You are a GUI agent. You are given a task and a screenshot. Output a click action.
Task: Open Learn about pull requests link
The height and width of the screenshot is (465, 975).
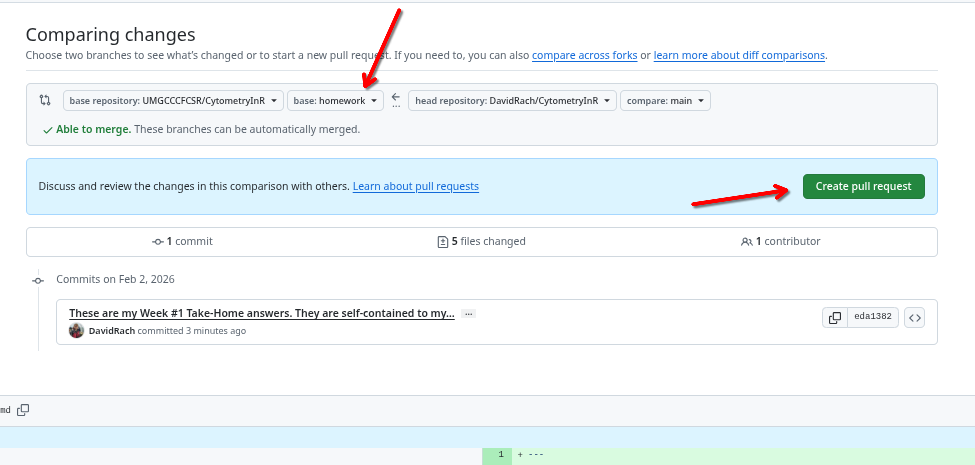pyautogui.click(x=415, y=186)
